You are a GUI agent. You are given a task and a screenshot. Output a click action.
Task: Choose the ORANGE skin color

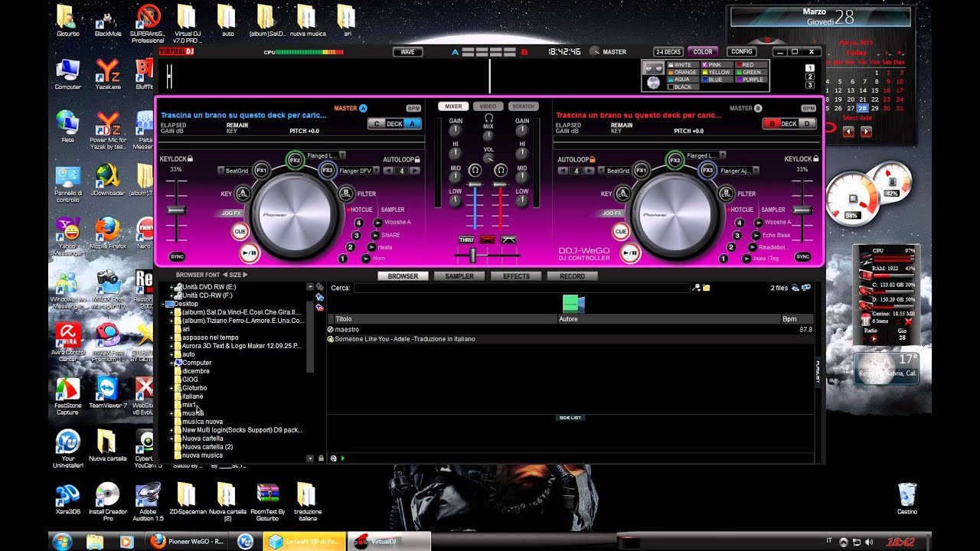681,72
